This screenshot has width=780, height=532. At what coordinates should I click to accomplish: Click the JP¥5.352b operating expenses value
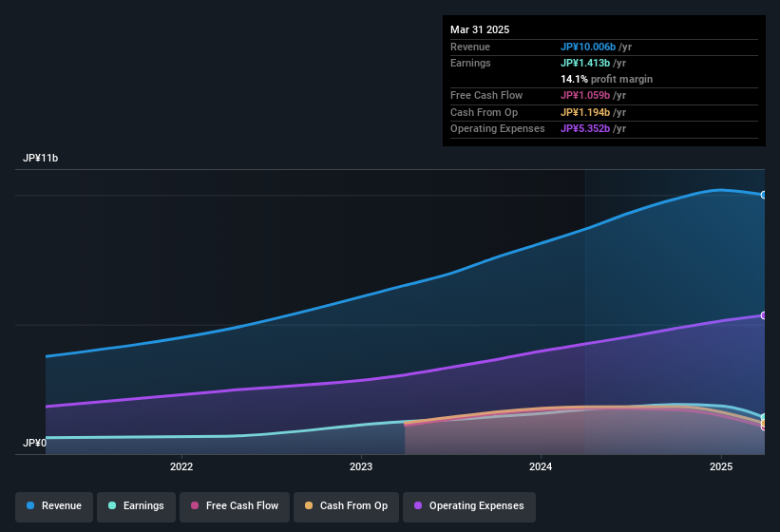585,129
